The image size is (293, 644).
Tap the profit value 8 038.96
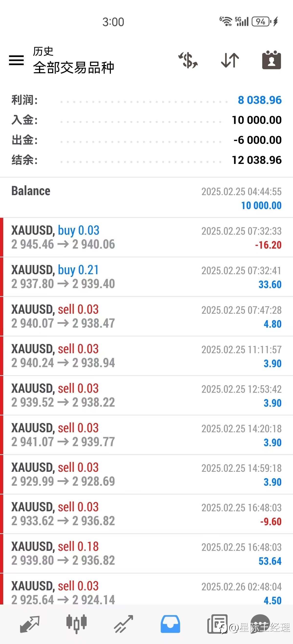click(260, 100)
